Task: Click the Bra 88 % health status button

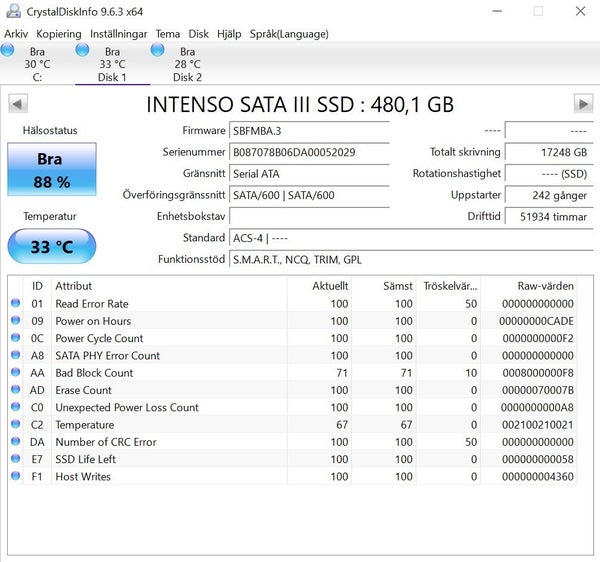Action: point(52,169)
